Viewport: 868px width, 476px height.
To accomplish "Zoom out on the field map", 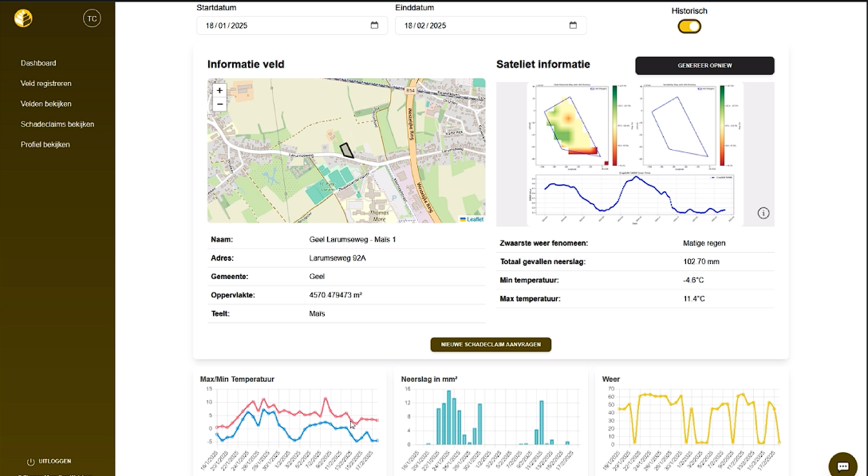I will click(219, 104).
